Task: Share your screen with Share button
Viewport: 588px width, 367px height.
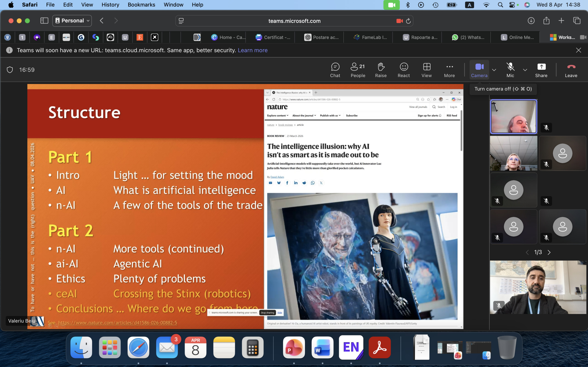Action: [x=541, y=70]
